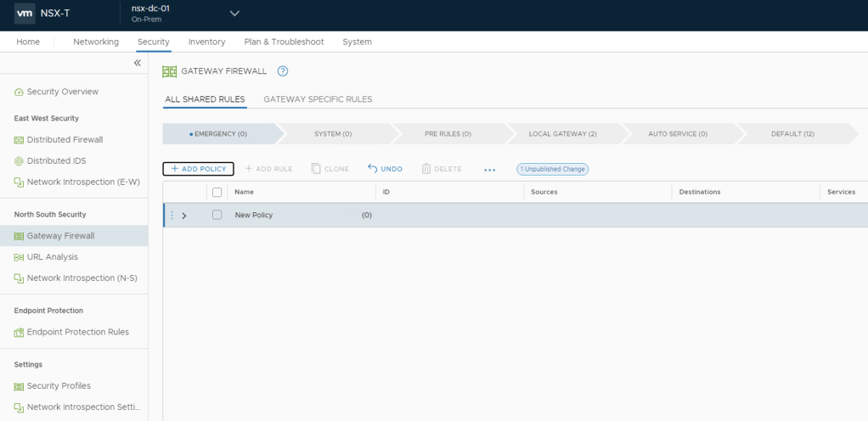Open the three-dot more actions menu
Screen dimensions: 868x421
(x=489, y=170)
